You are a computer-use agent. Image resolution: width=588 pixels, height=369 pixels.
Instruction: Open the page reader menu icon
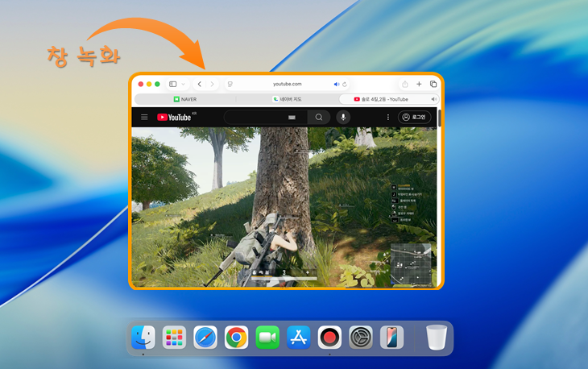230,84
